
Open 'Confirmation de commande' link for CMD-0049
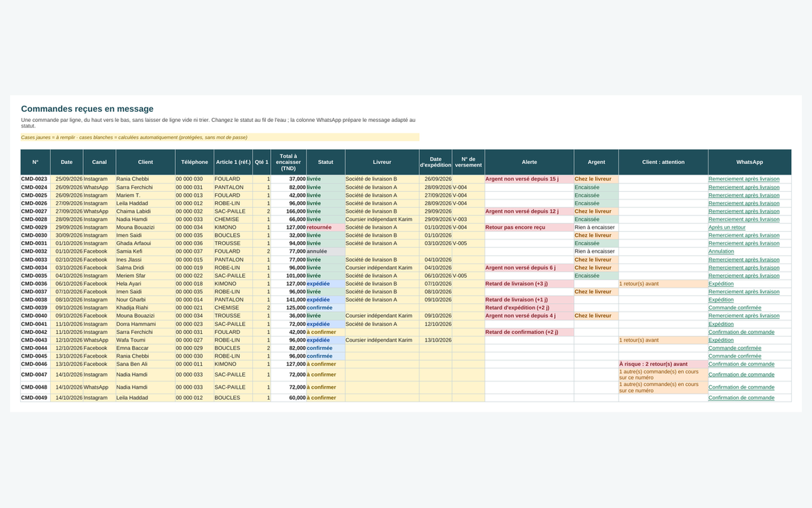click(x=741, y=398)
